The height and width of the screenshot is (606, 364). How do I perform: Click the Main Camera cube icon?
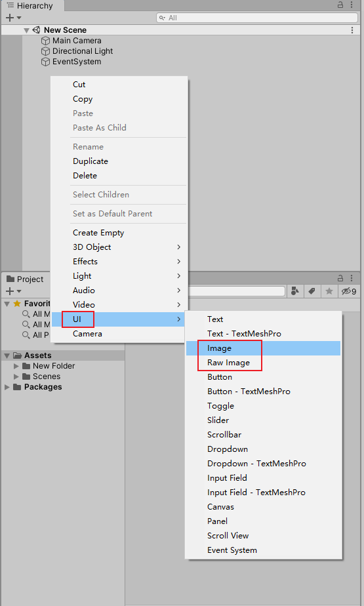pos(46,41)
